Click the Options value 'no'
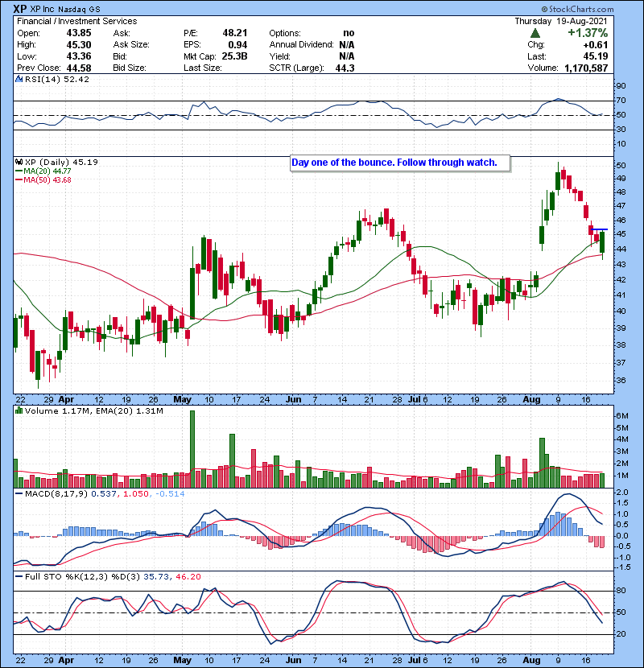This screenshot has height=668, width=644. [349, 33]
